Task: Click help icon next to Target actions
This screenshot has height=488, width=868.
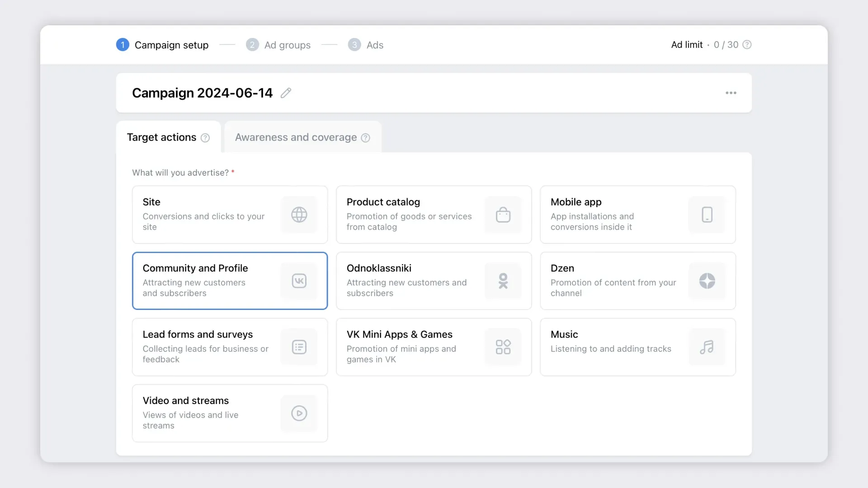Action: point(205,138)
